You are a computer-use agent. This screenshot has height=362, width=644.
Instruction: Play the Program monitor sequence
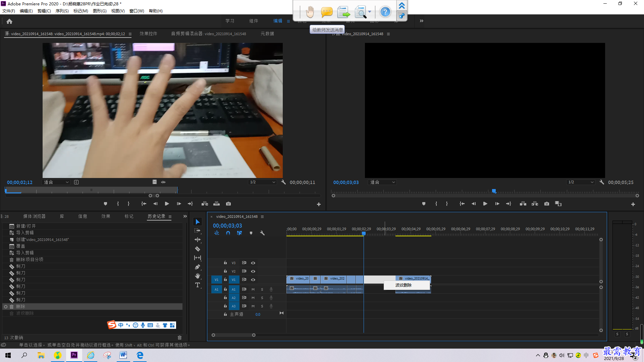(x=485, y=204)
